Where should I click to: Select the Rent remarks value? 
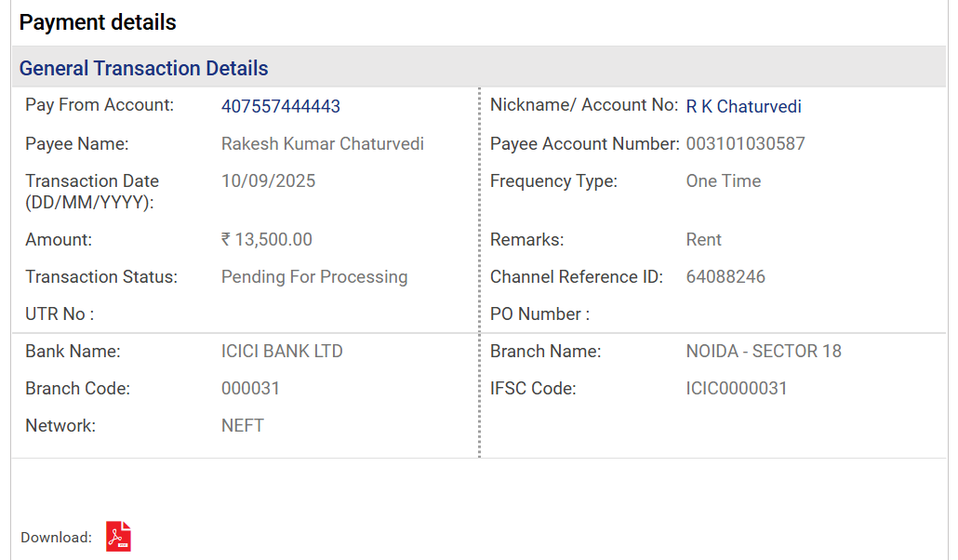703,240
